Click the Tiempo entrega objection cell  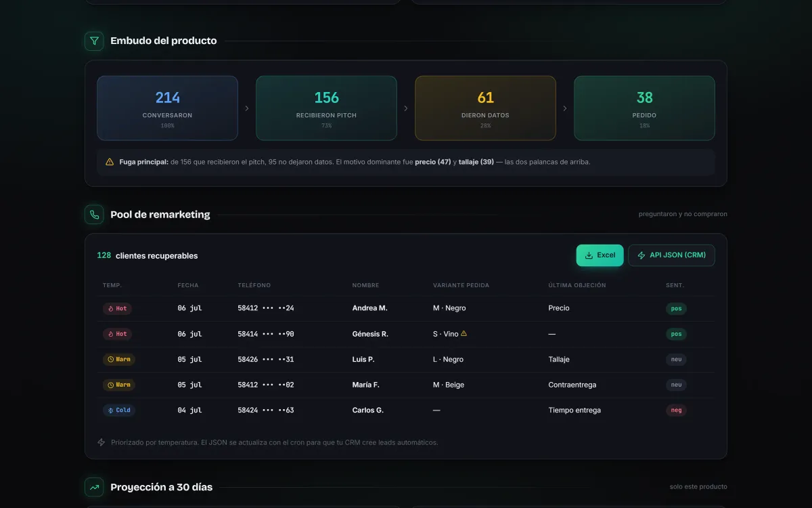click(574, 410)
